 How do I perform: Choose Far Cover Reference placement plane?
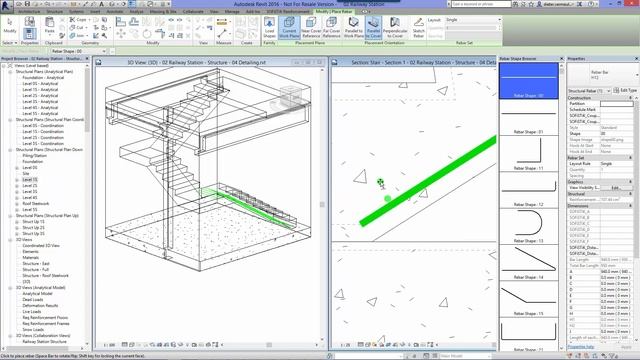[x=331, y=27]
